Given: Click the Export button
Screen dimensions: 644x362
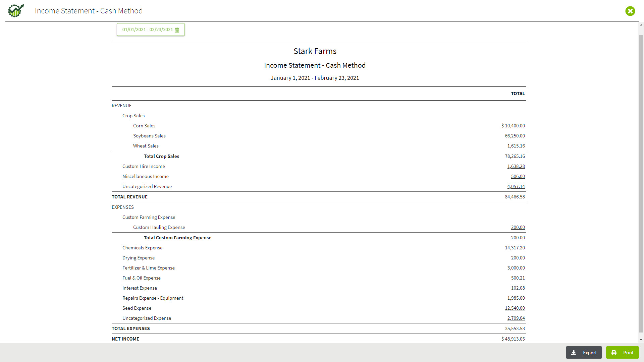Looking at the screenshot, I should click(584, 353).
